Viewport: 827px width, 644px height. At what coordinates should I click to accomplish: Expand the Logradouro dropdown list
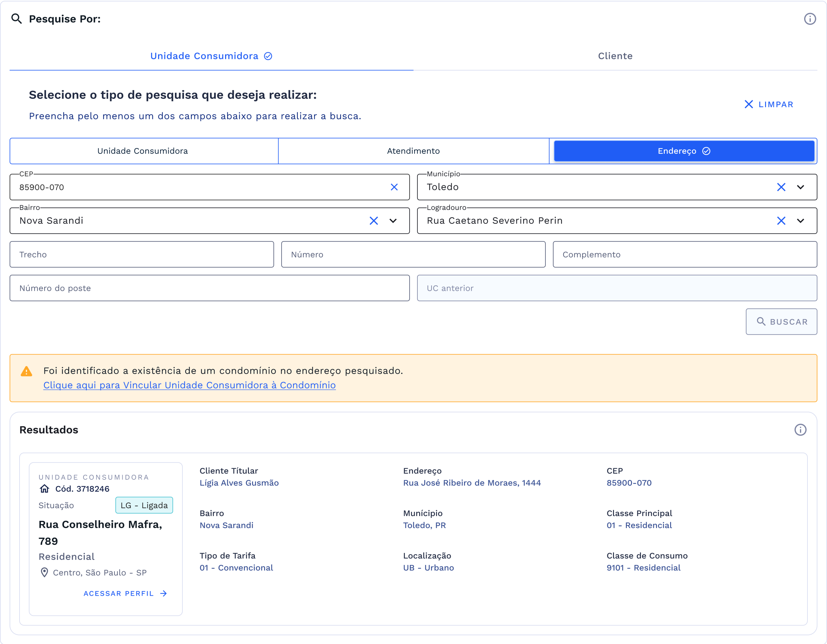tap(800, 221)
